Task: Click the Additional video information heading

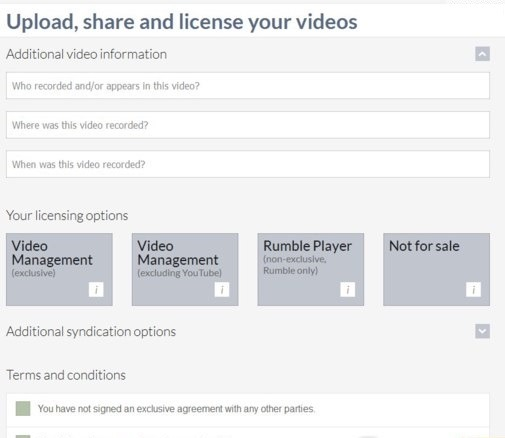Action: (86, 54)
